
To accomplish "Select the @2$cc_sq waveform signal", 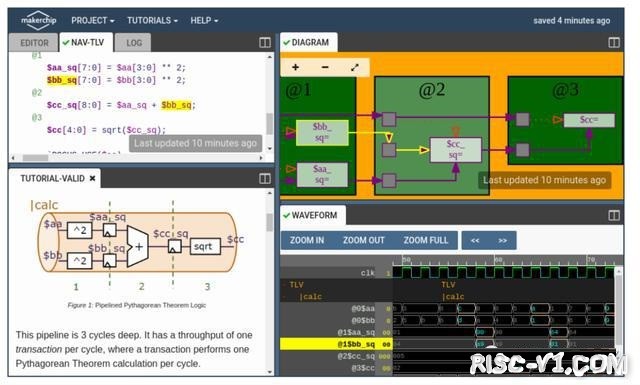I will click(336, 356).
